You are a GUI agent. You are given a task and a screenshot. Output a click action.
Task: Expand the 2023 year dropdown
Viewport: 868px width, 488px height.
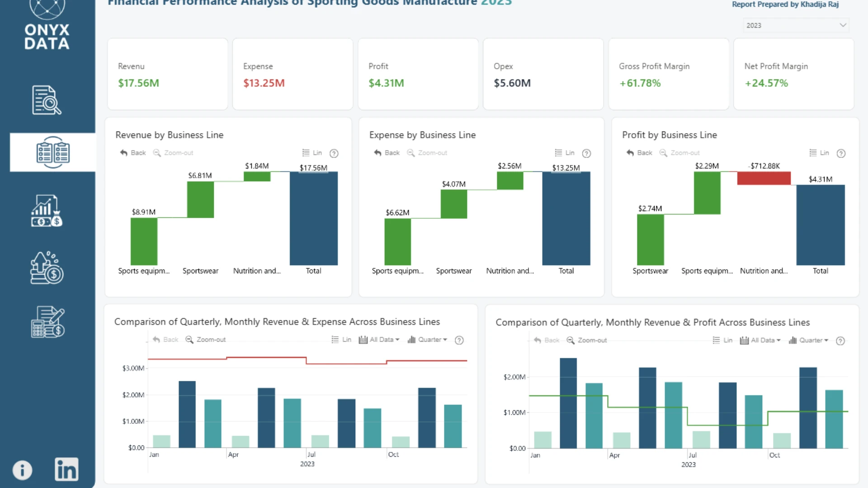(796, 25)
